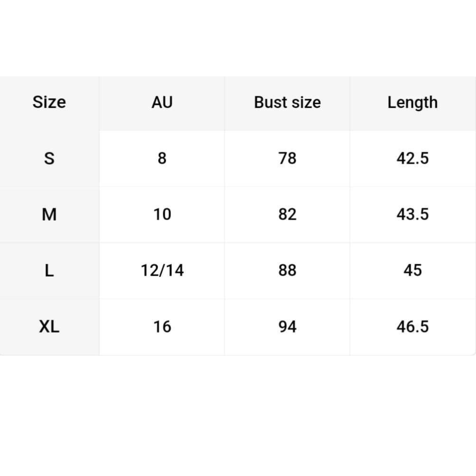Click bust size 78 cell
Screen dimensions: 476x476
287,158
